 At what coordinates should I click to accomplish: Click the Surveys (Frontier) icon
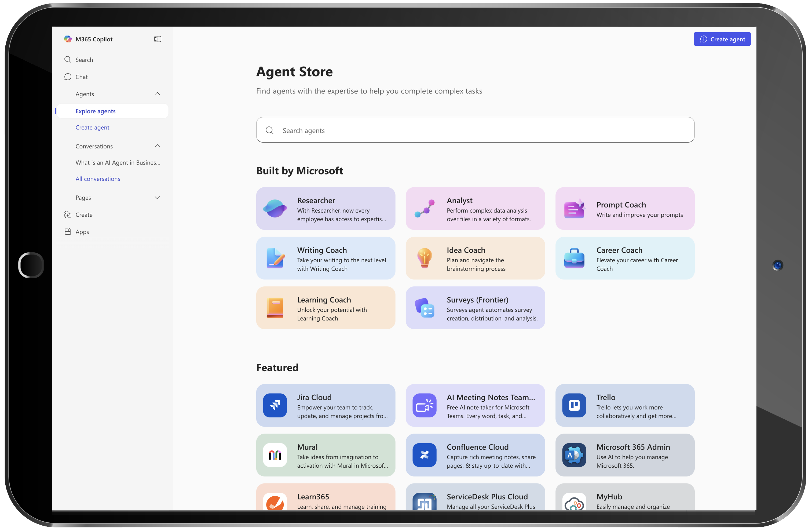[425, 307]
